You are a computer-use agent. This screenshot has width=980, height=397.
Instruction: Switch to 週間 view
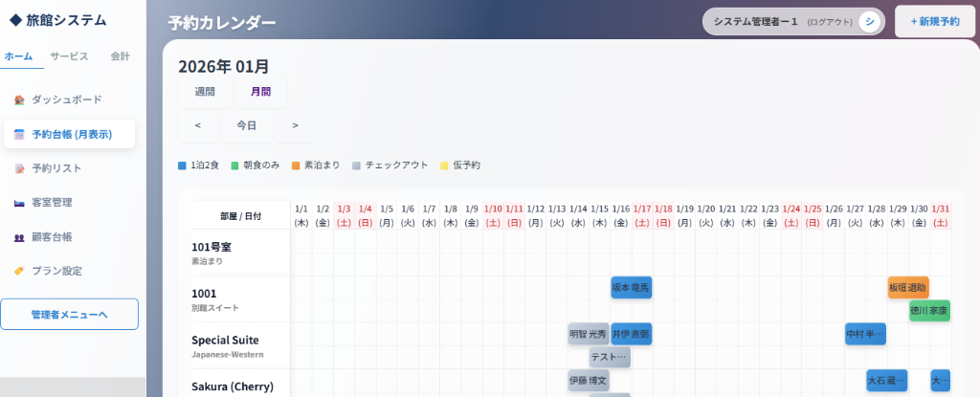pos(205,92)
